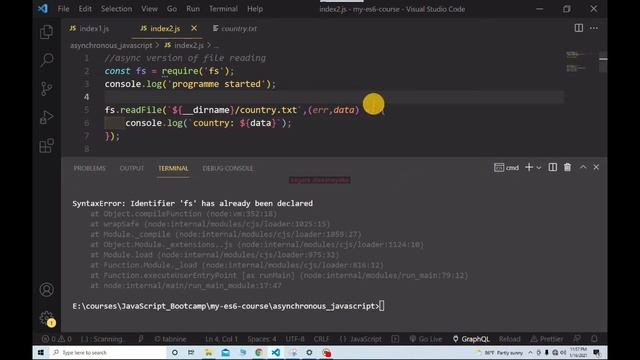Split the editor right
Screen dimensions: 640x360
coord(578,28)
